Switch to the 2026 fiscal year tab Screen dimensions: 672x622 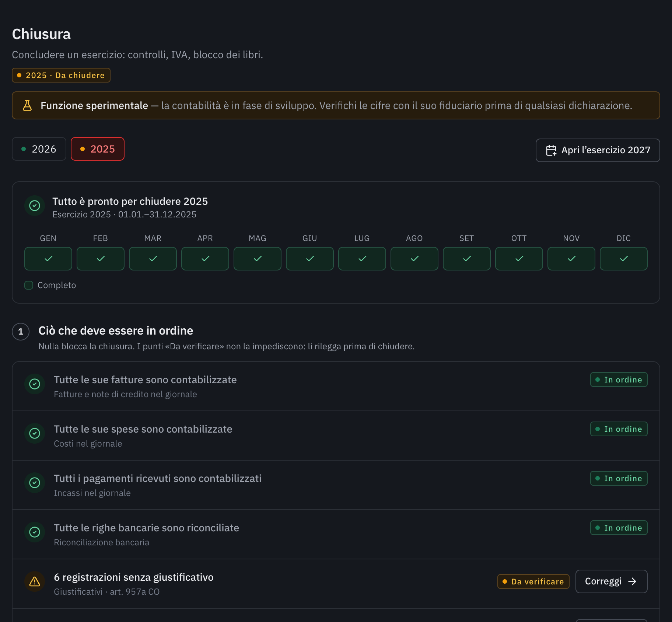[39, 149]
